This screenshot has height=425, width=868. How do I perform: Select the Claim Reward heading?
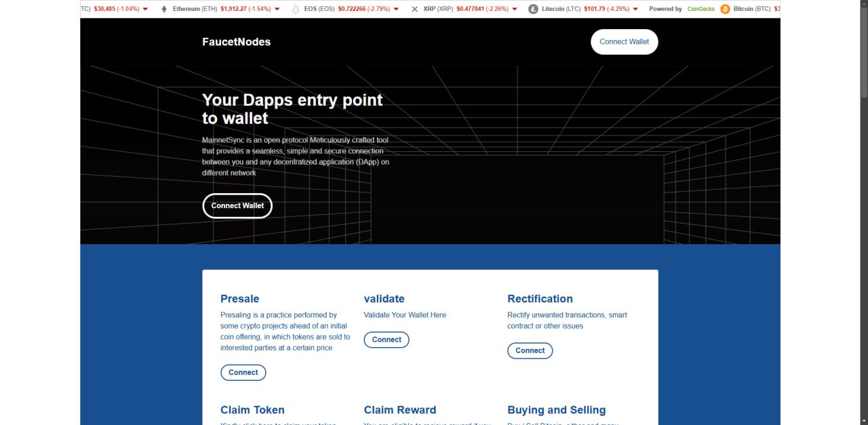coord(399,410)
